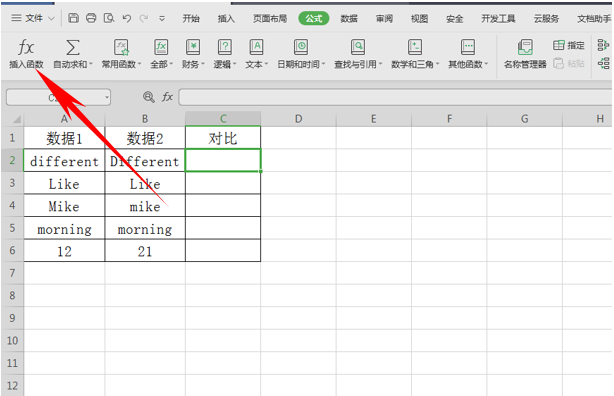Click the zoom magnifier icon beside formula bar
The width and height of the screenshot is (614, 396).
click(148, 97)
